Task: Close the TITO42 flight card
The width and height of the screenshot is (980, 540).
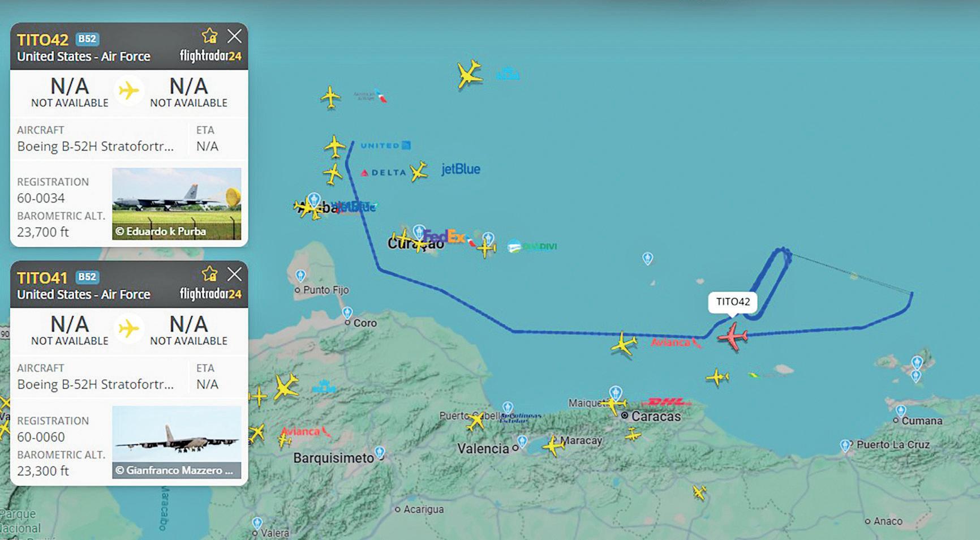Action: [234, 36]
